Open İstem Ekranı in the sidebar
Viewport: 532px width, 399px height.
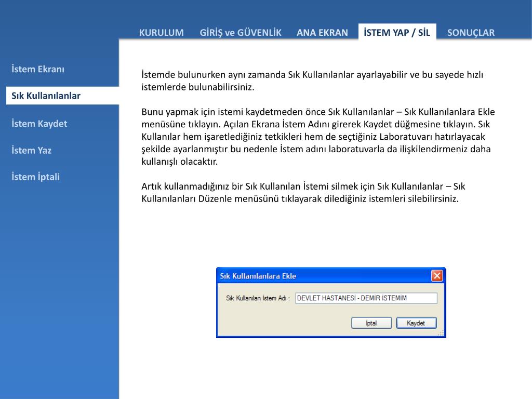[37, 69]
